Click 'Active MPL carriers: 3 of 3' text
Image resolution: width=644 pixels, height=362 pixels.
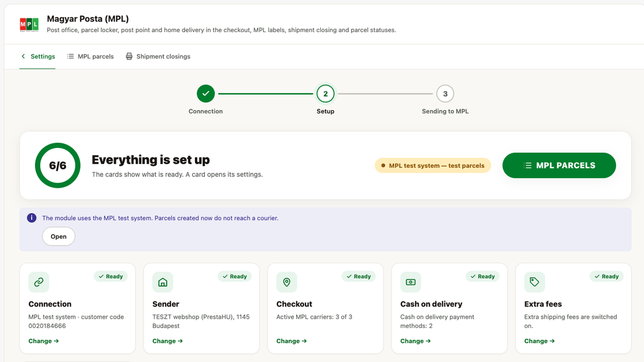click(314, 317)
